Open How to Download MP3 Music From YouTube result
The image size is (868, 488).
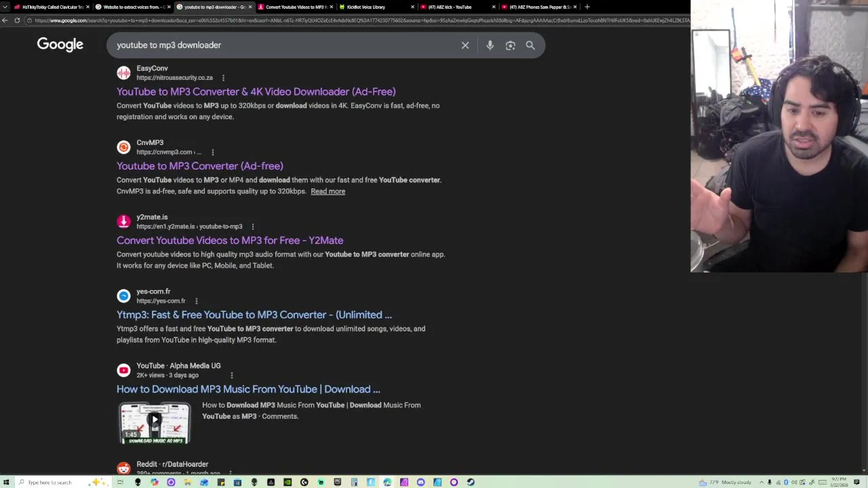248,390
